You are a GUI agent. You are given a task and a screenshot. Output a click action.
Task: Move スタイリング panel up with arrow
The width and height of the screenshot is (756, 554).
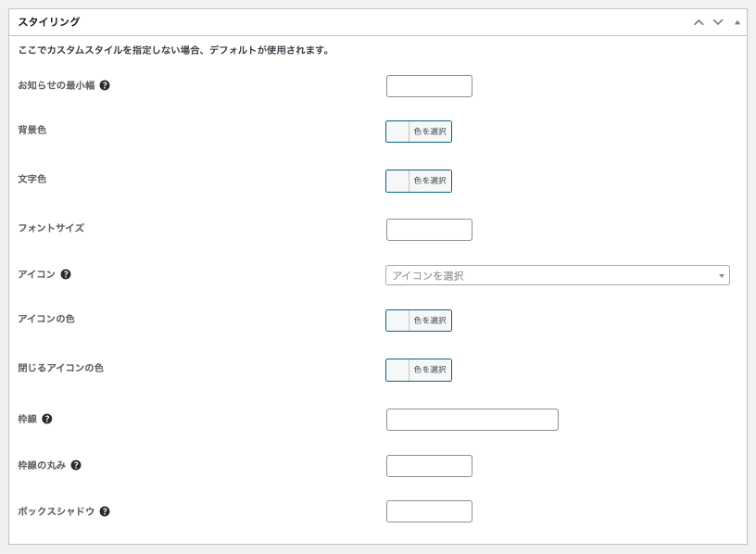click(699, 22)
